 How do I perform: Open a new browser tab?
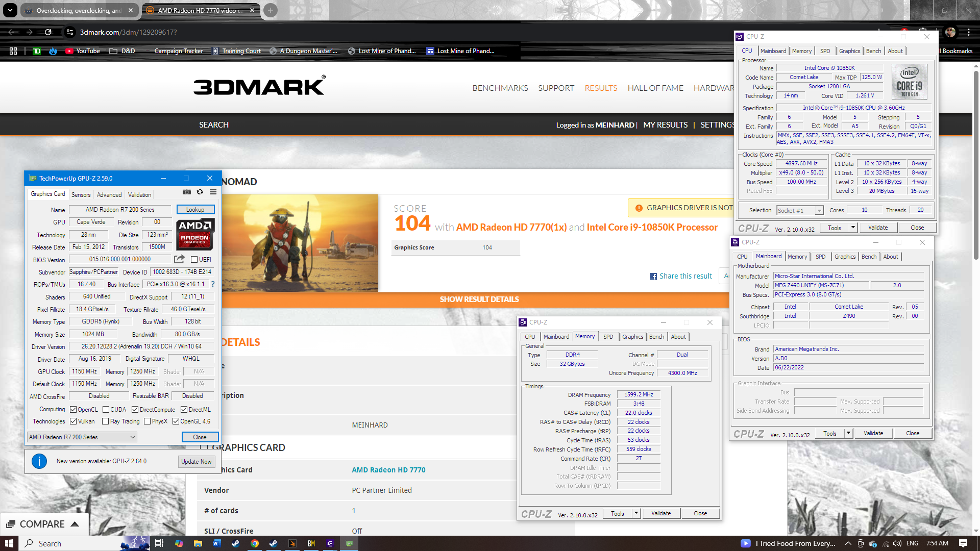[271, 10]
